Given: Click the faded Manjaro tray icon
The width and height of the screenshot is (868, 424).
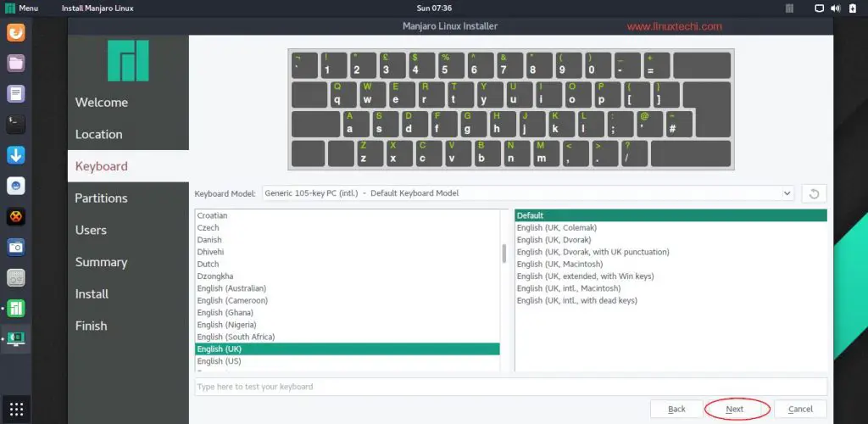Looking at the screenshot, I should pos(789,8).
